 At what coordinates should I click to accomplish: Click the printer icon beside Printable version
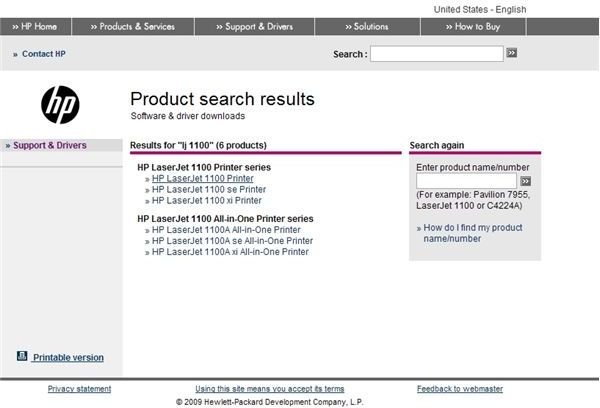(22, 356)
